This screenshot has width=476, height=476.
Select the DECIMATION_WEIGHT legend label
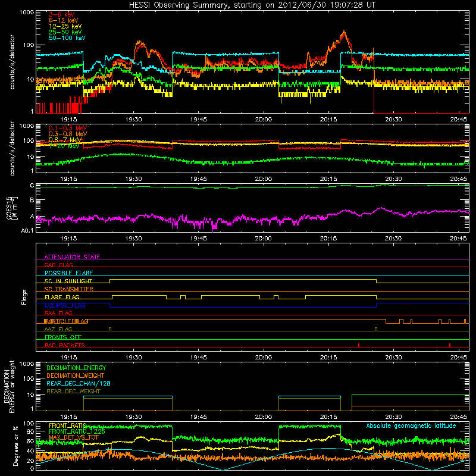(x=76, y=375)
